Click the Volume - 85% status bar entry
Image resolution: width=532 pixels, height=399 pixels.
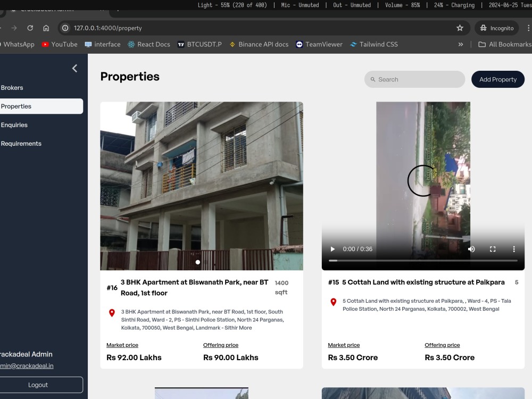pyautogui.click(x=402, y=5)
